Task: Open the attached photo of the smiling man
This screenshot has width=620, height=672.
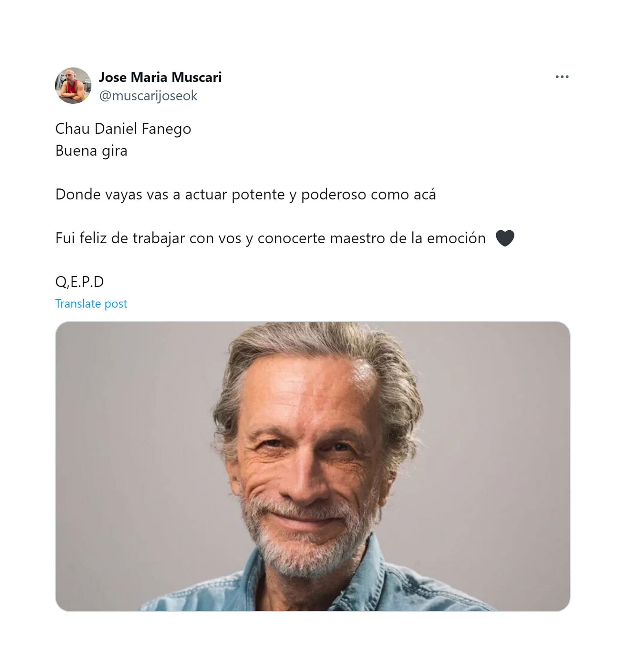Action: click(313, 466)
